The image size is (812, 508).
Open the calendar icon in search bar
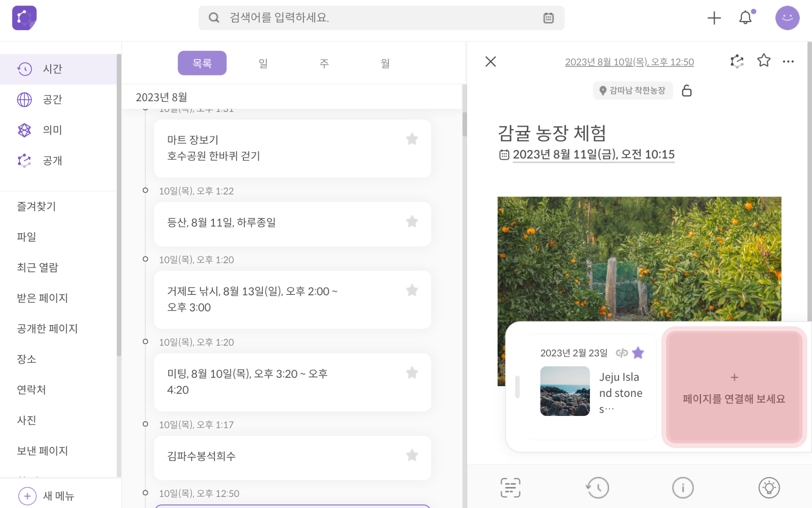[x=548, y=18]
